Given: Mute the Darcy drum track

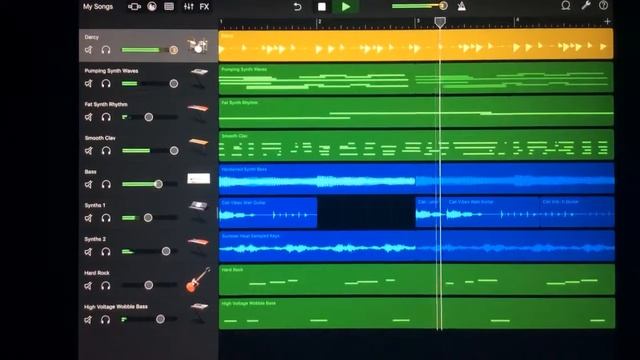Looking at the screenshot, I should point(89,50).
